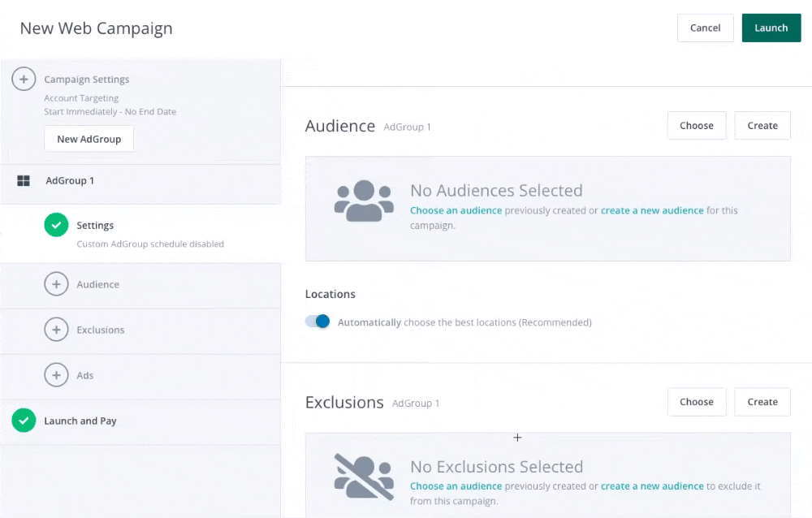Click the plus icon beside Ads step

click(x=57, y=375)
